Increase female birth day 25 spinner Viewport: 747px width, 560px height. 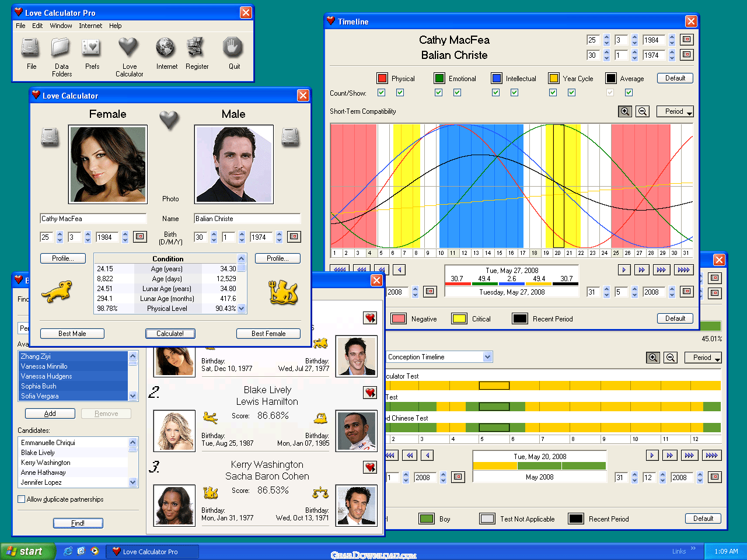click(x=59, y=235)
